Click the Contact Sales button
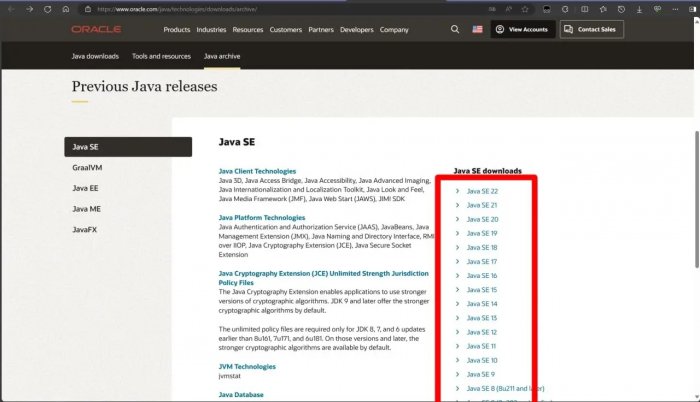The height and width of the screenshot is (402, 700). click(592, 29)
